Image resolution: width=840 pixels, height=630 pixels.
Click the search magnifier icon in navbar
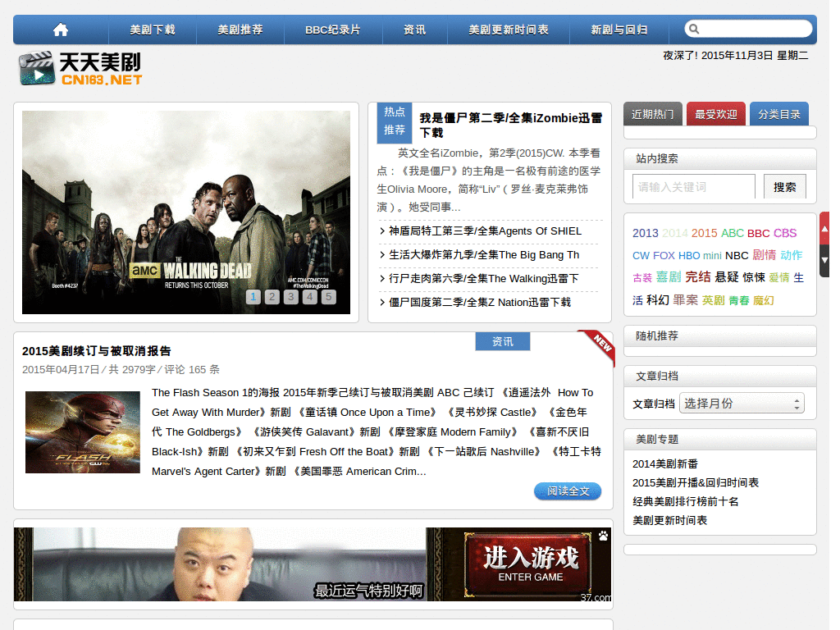click(x=694, y=29)
